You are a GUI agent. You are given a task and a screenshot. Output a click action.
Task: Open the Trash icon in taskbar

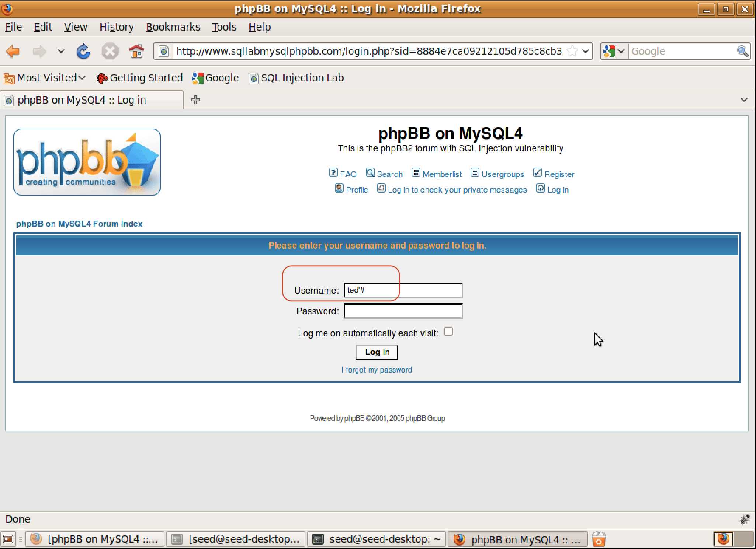tap(599, 539)
